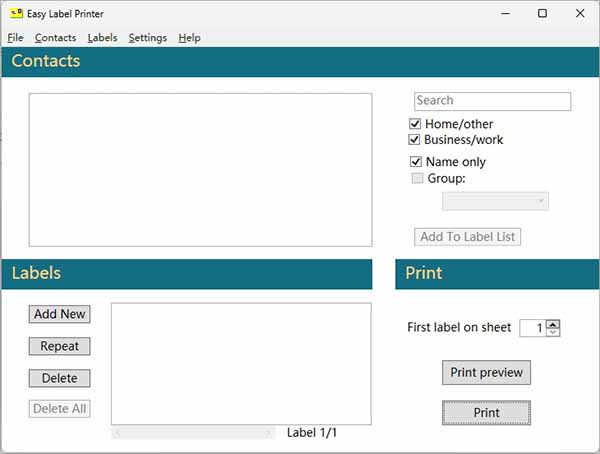
Task: Click the Repeat label button
Action: click(59, 347)
